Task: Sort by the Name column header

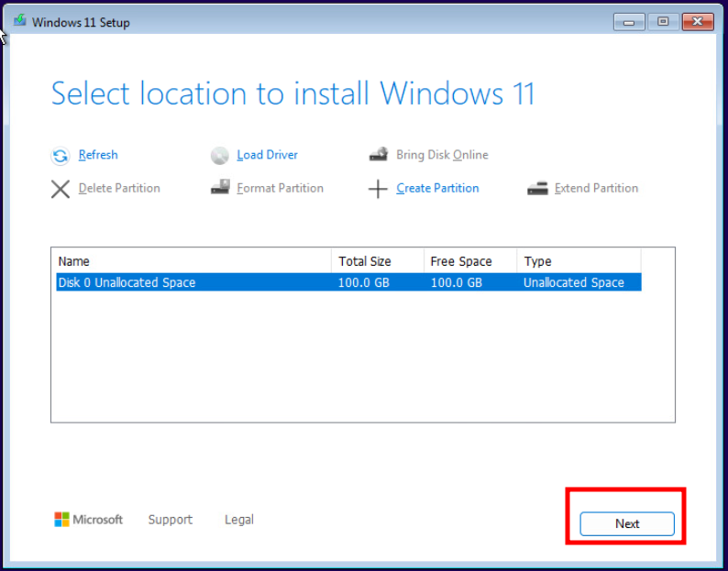Action: 193,261
